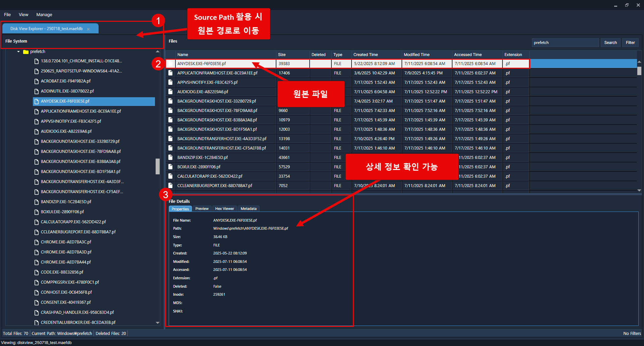Image resolution: width=644 pixels, height=346 pixels.
Task: Open the Filter button
Action: (630, 43)
